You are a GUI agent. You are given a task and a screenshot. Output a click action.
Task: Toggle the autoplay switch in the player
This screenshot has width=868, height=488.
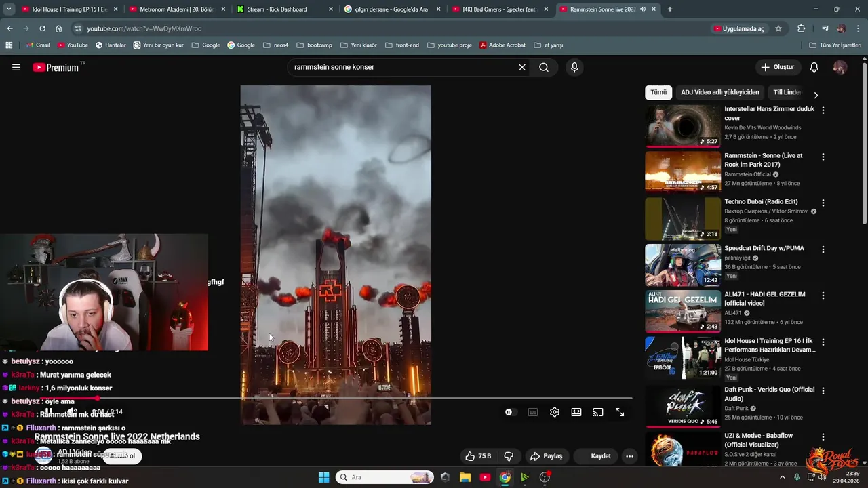click(x=509, y=412)
